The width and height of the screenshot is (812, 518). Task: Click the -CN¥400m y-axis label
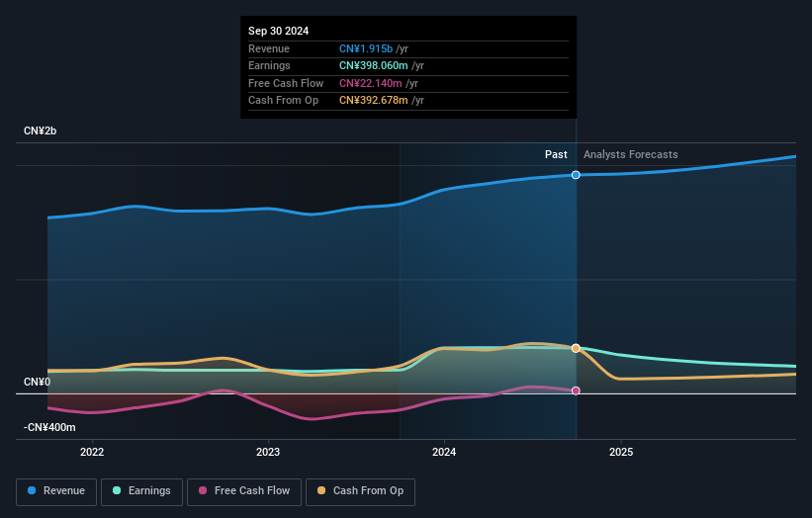(49, 427)
